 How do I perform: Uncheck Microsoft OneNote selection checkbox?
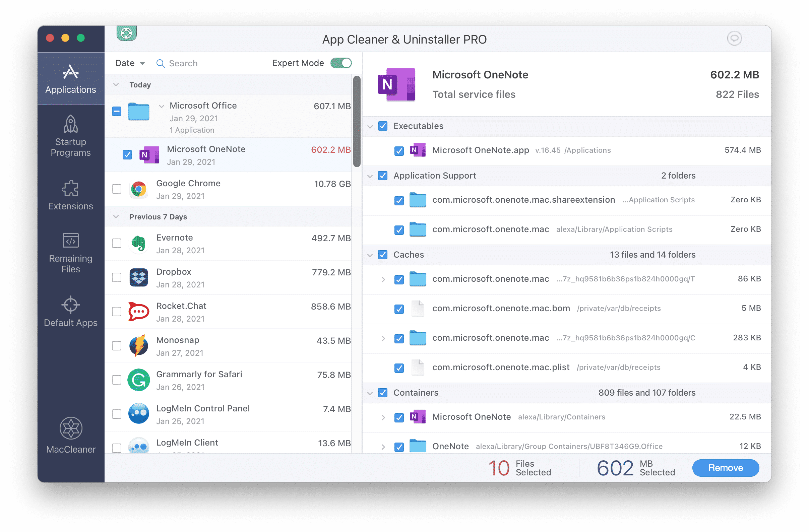coord(127,155)
